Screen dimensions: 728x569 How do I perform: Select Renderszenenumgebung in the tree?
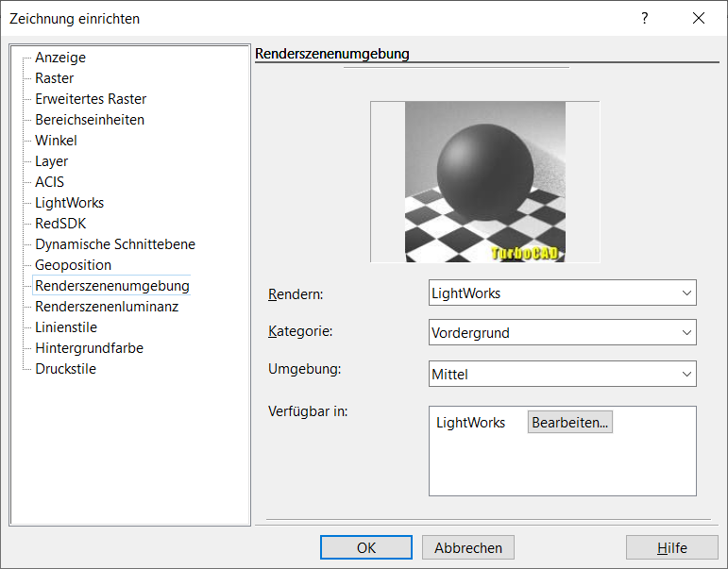pos(112,286)
